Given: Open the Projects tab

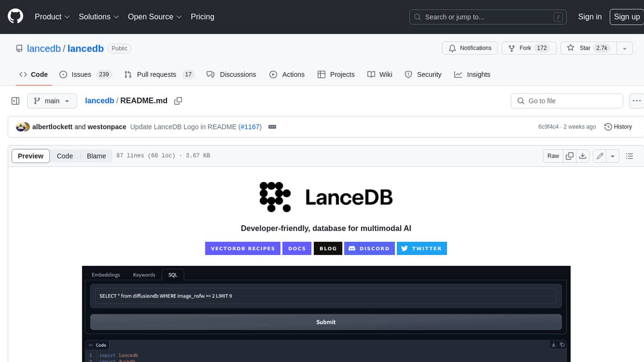Looking at the screenshot, I should coord(336,74).
